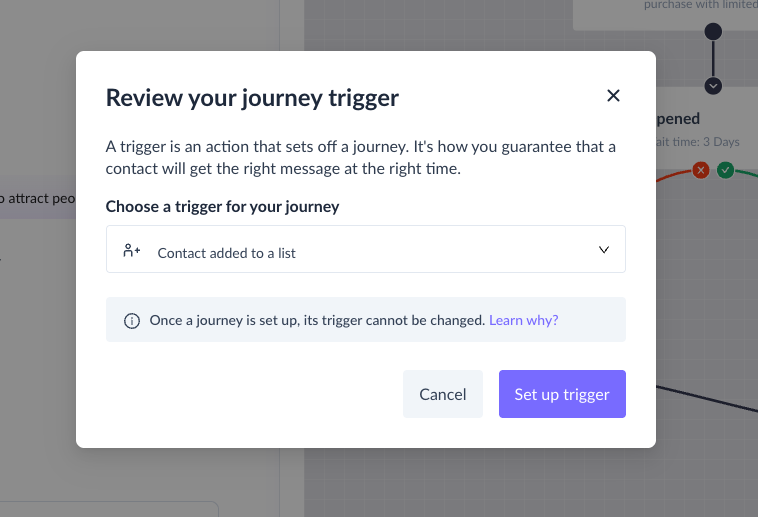Click the dark connector line on canvas
The image size is (758, 517).
coord(707,399)
